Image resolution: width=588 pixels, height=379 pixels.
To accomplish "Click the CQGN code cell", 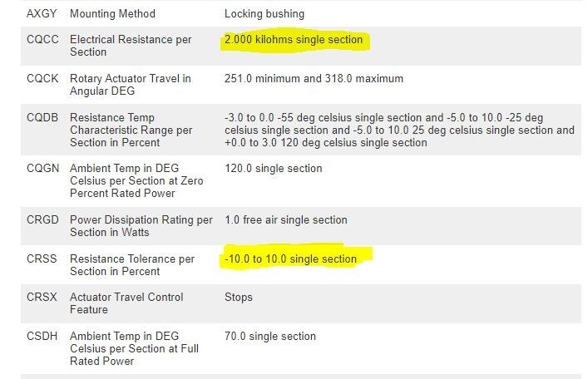I will click(42, 169).
